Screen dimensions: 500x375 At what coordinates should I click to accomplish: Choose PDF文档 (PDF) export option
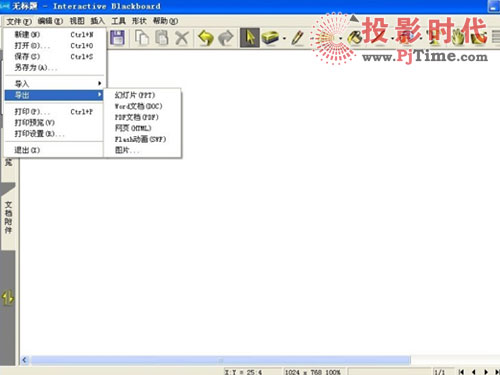137,117
